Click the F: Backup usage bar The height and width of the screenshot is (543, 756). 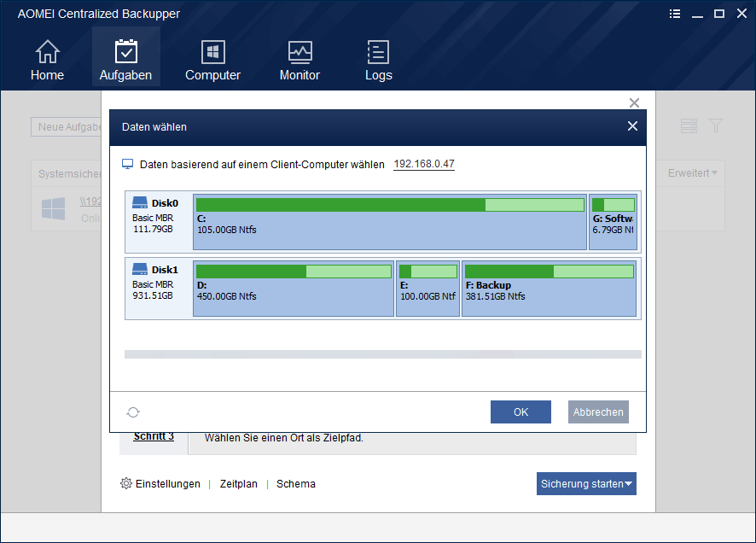(550, 271)
